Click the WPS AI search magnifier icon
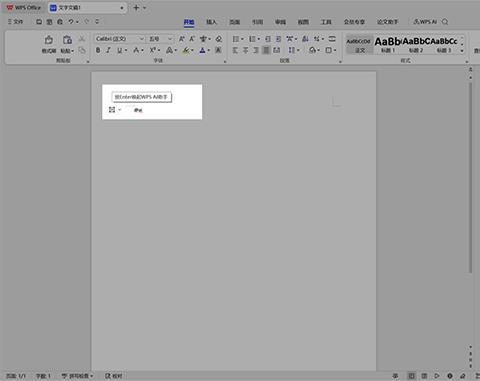This screenshot has height=381, width=480. click(445, 22)
